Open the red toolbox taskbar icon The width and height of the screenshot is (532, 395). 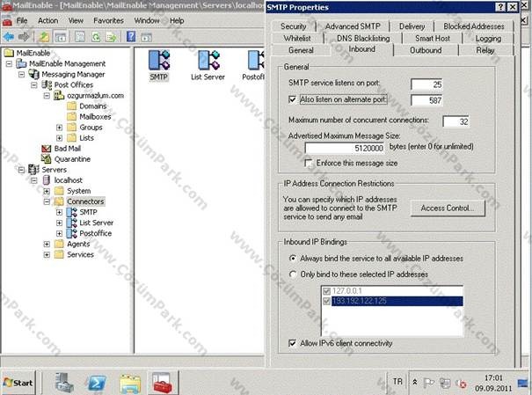pyautogui.click(x=162, y=384)
